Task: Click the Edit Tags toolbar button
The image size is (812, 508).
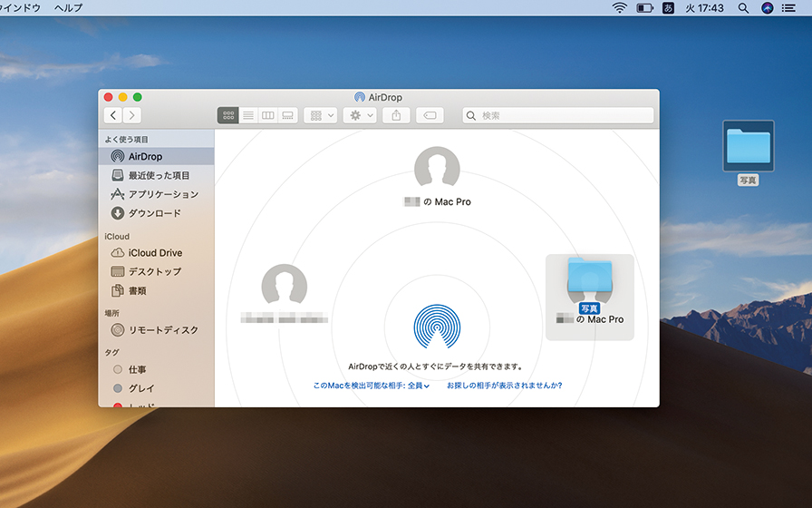Action: click(x=429, y=115)
